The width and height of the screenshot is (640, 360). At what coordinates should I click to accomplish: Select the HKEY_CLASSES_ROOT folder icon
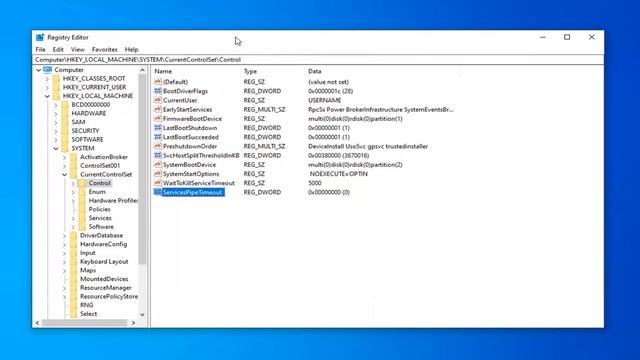pos(56,78)
